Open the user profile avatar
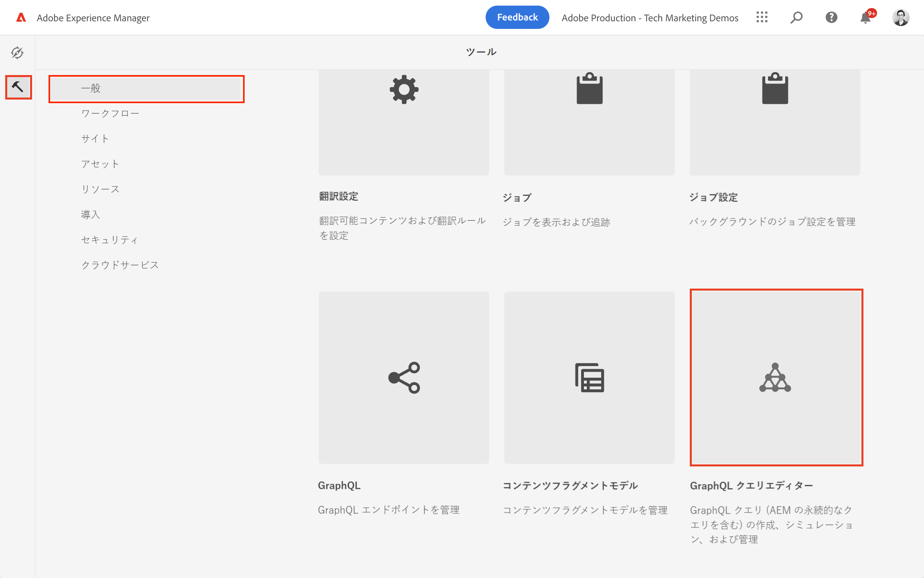The width and height of the screenshot is (924, 578). (x=900, y=18)
